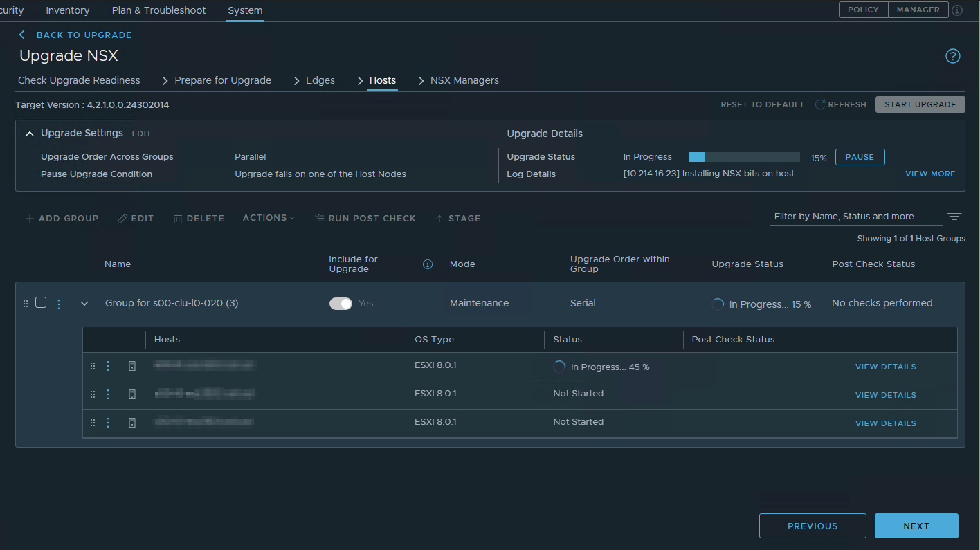This screenshot has height=550, width=980.
Task: Click RESET TO DEFAULT
Action: 763,104
